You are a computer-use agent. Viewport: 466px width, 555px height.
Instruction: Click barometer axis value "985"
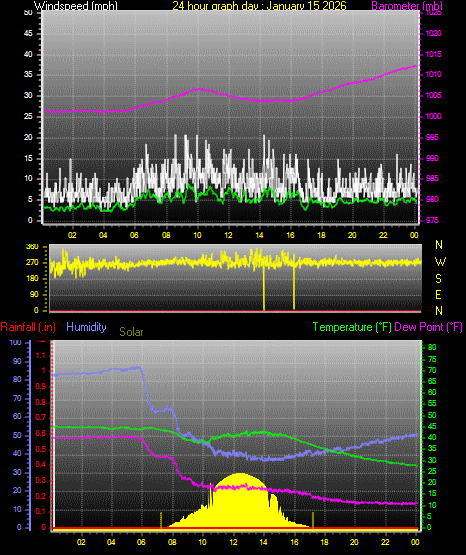[x=432, y=178]
